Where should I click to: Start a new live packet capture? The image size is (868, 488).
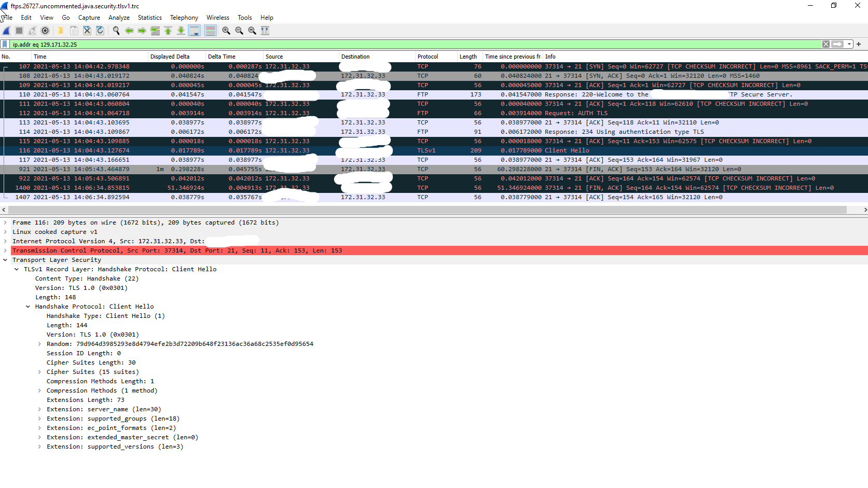click(6, 31)
